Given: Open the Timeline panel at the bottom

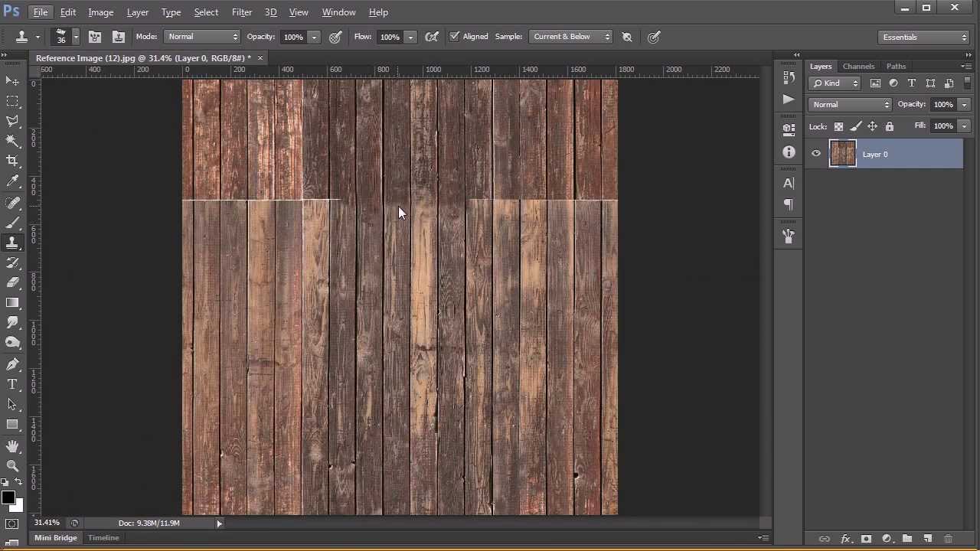Looking at the screenshot, I should pos(103,537).
